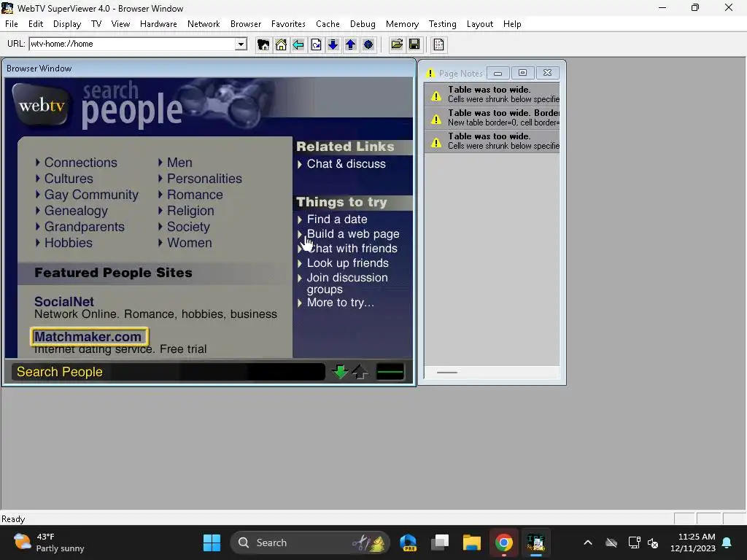
Task: Click the taskbar clock and date
Action: [693, 542]
